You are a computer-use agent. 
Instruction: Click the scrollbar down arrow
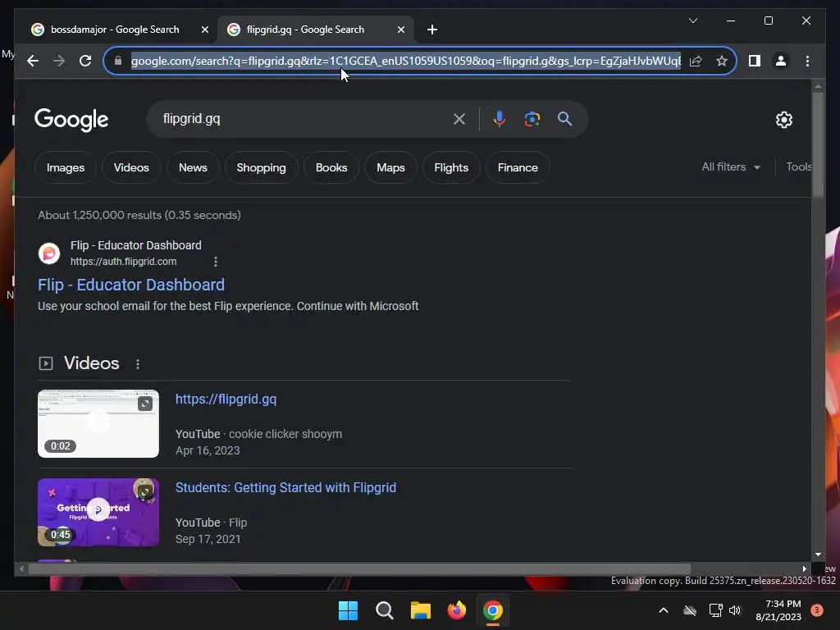click(x=818, y=555)
